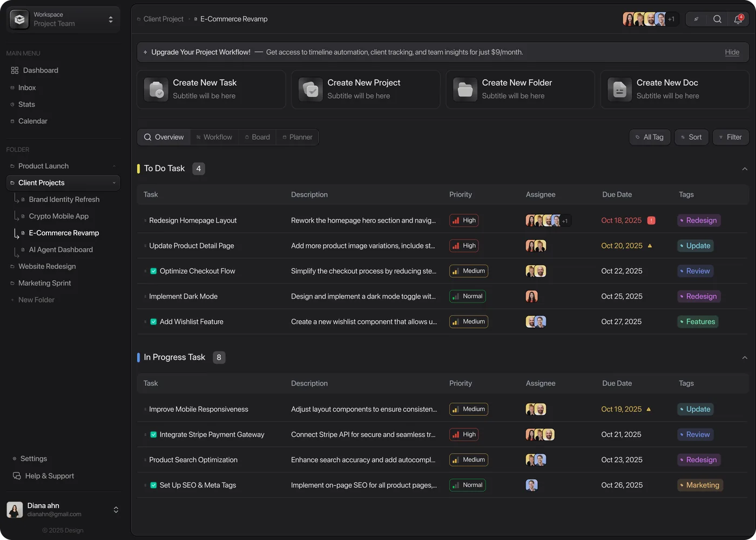Click the Update Product Detail Page task name
Image resolution: width=756 pixels, height=540 pixels.
pyautogui.click(x=192, y=246)
